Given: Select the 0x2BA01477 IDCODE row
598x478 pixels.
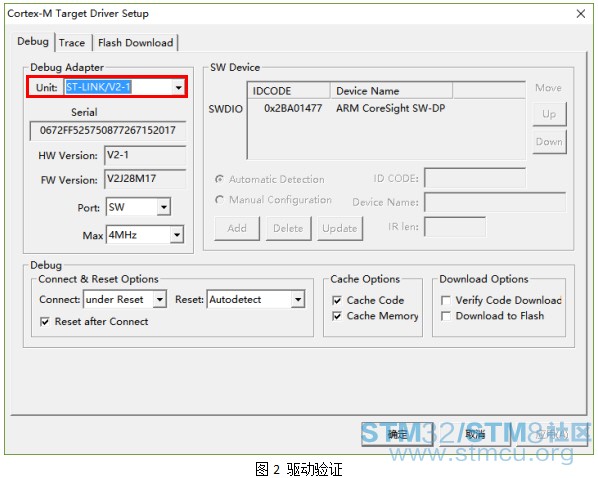Looking at the screenshot, I should click(x=293, y=108).
